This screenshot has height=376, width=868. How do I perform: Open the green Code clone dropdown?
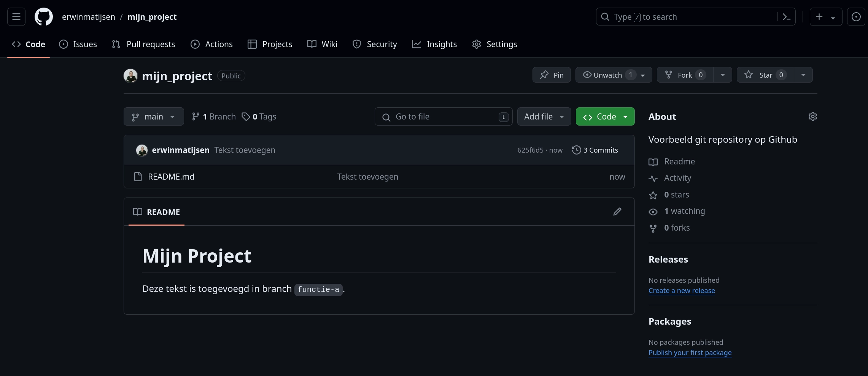point(605,116)
